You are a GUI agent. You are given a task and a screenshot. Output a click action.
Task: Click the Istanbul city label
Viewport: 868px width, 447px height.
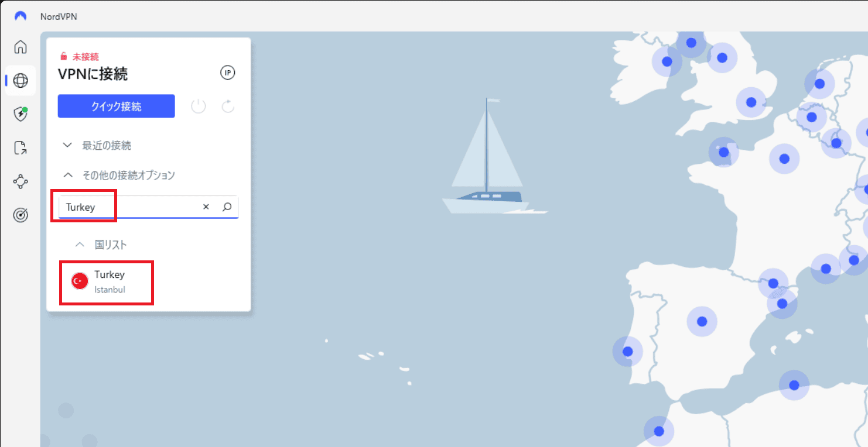click(110, 290)
